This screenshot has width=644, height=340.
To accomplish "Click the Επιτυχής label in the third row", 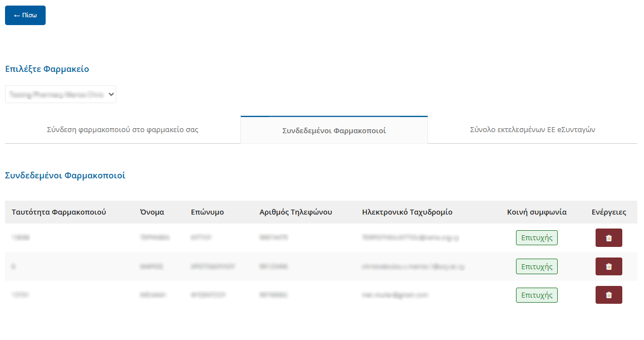I will (x=536, y=295).
